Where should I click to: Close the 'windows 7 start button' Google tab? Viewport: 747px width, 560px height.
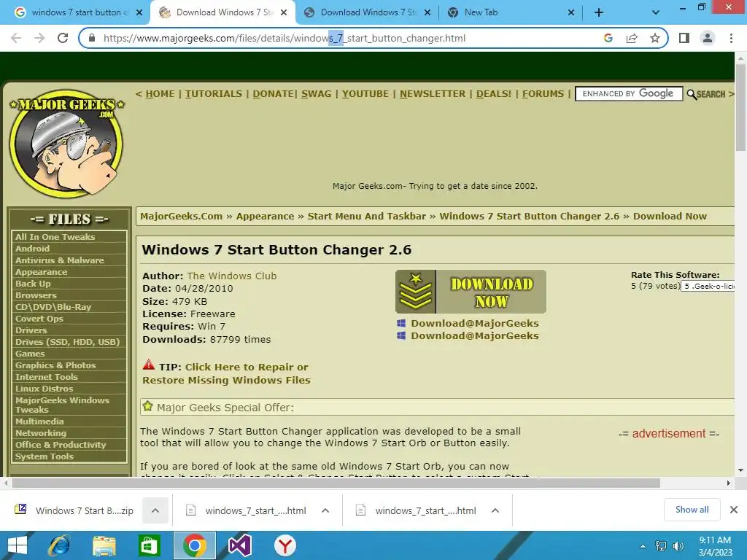point(139,12)
